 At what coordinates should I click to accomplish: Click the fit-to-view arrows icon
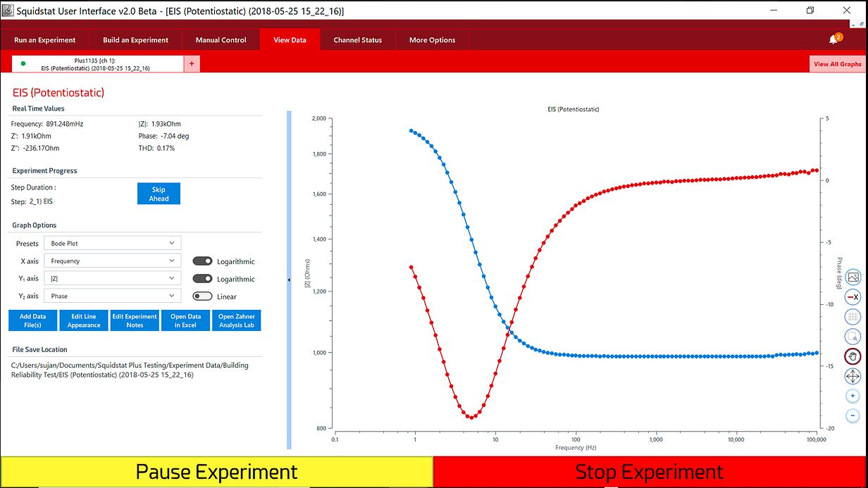852,376
